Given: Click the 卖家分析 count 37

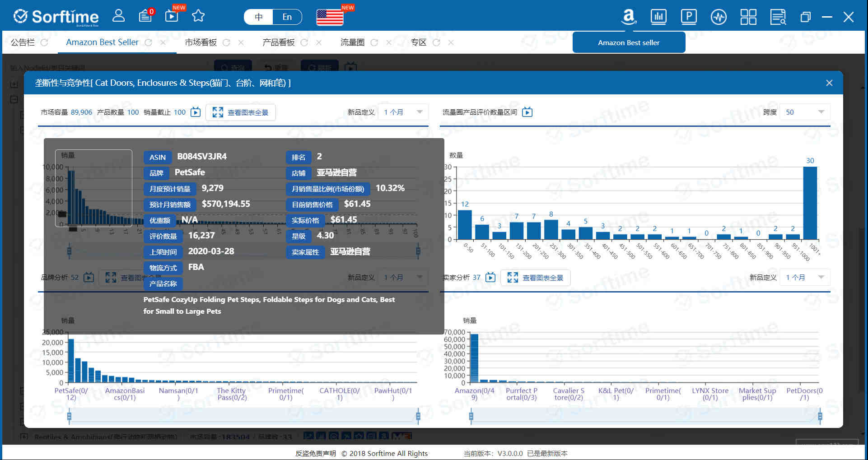Looking at the screenshot, I should coord(476,277).
